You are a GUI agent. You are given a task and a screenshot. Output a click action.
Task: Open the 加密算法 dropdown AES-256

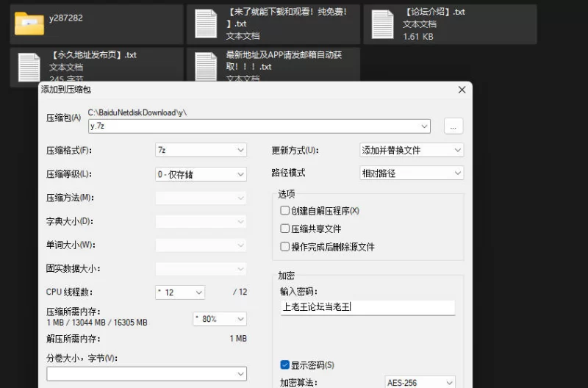(x=420, y=382)
